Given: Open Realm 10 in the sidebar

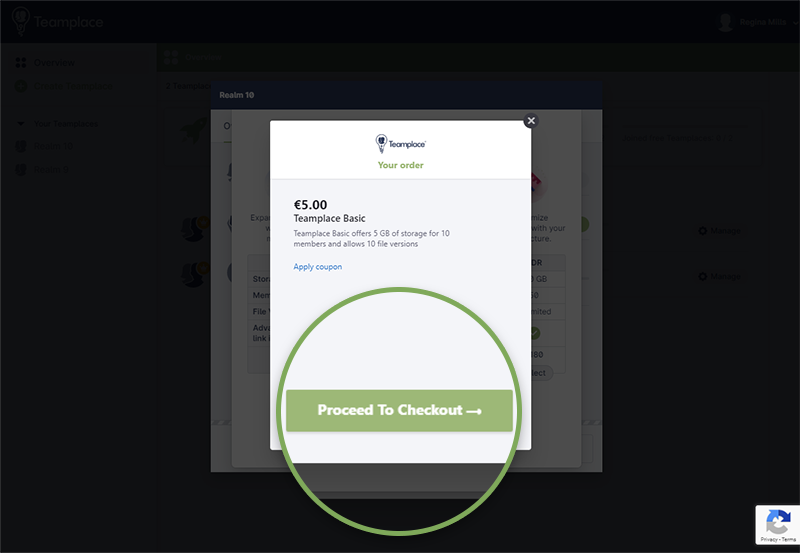Looking at the screenshot, I should pyautogui.click(x=53, y=146).
